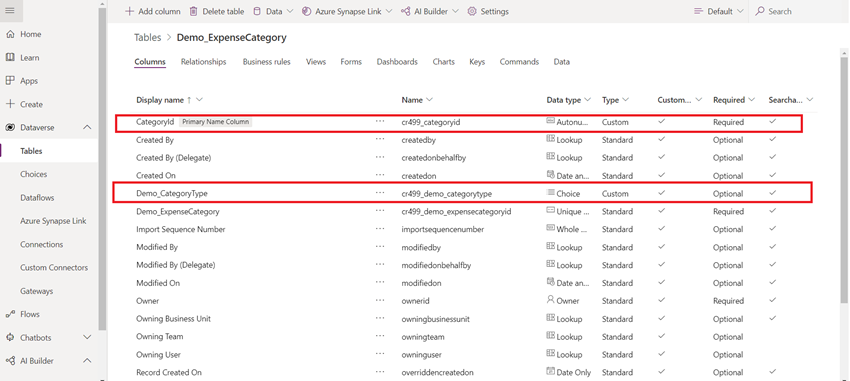This screenshot has width=850, height=381.
Task: Click the Delete table trash icon
Action: pyautogui.click(x=194, y=11)
